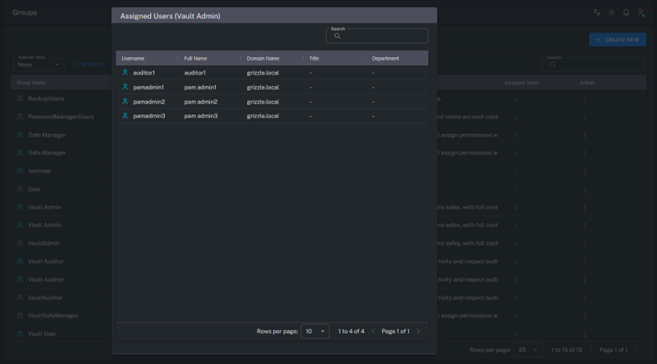Sort by the Assigned Users column header
Image resolution: width=657 pixels, height=364 pixels.
click(x=521, y=83)
